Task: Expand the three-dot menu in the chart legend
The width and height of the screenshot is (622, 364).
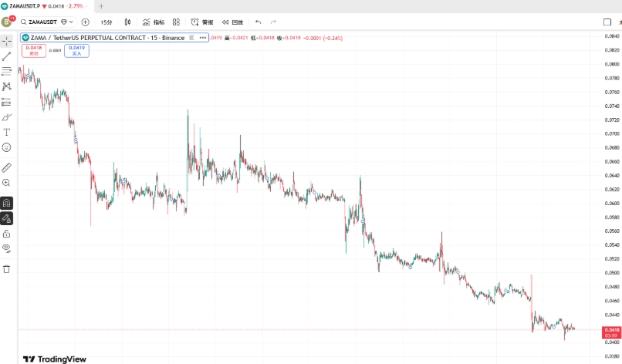Action: click(x=203, y=37)
